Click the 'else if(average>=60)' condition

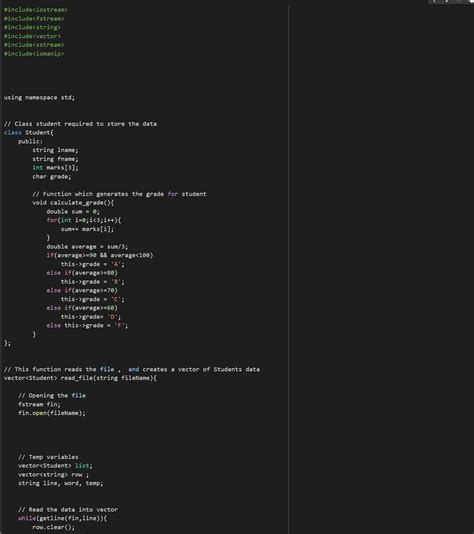pyautogui.click(x=82, y=308)
